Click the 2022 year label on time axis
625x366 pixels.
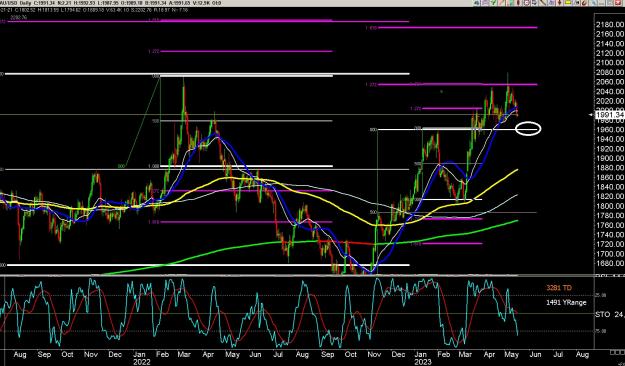pos(142,362)
